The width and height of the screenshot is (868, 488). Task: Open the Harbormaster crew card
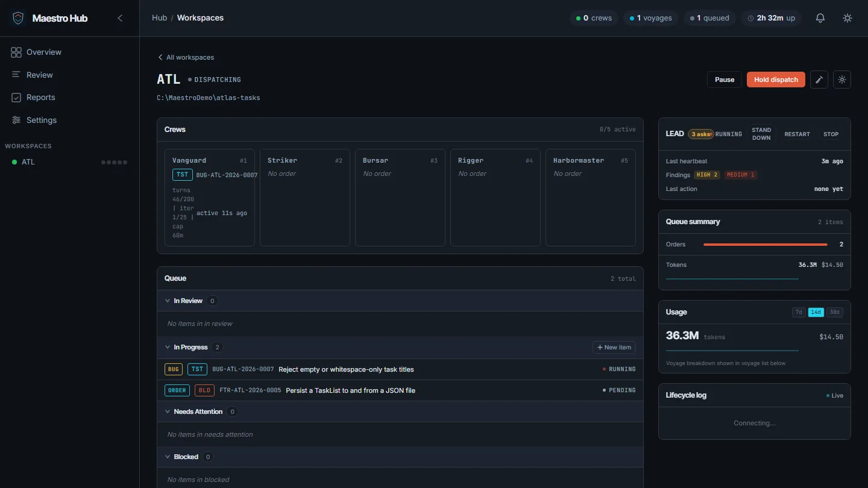pos(591,198)
